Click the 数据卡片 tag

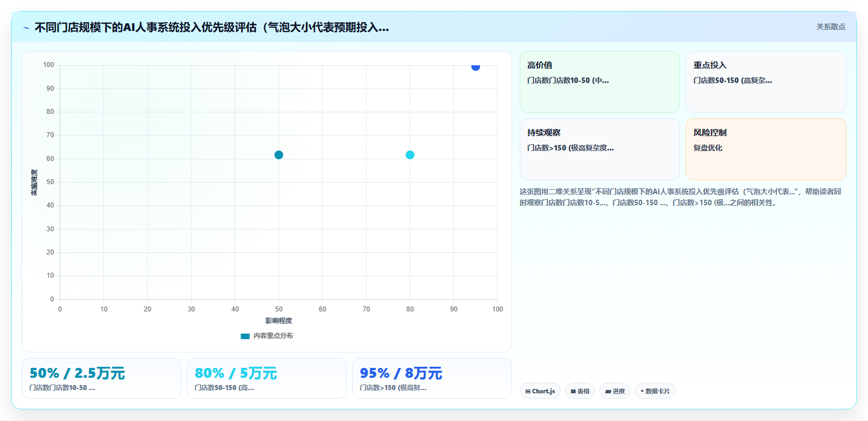(x=655, y=391)
